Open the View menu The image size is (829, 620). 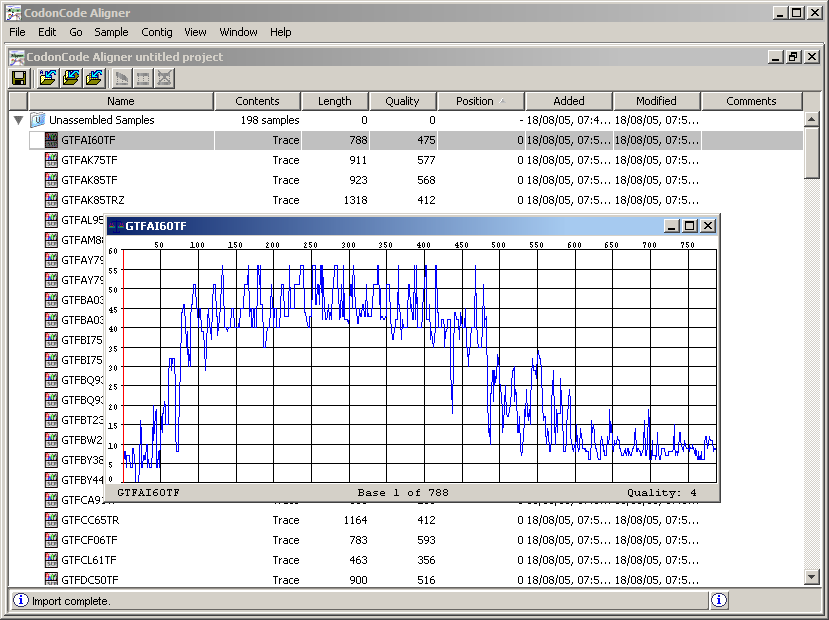195,32
